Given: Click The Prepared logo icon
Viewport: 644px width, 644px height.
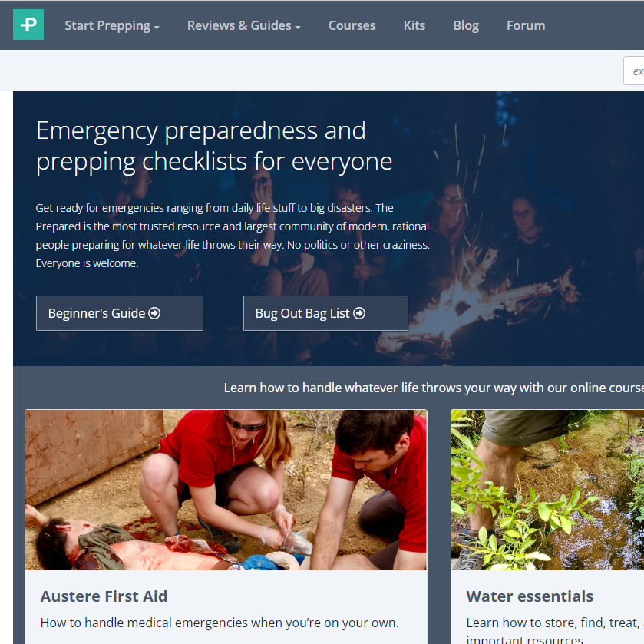Looking at the screenshot, I should tap(28, 25).
